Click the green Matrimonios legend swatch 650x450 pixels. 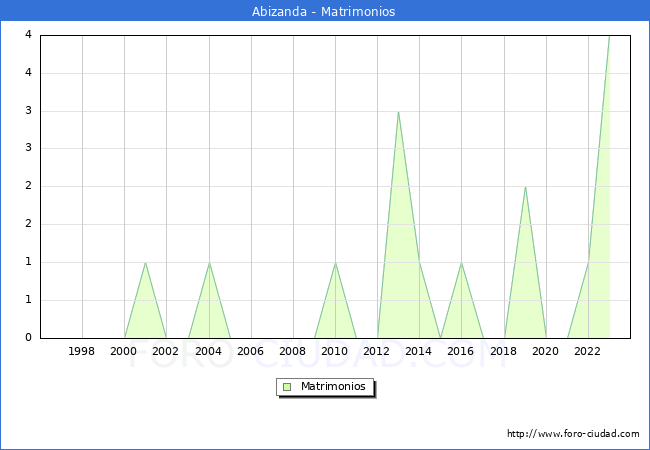286,387
